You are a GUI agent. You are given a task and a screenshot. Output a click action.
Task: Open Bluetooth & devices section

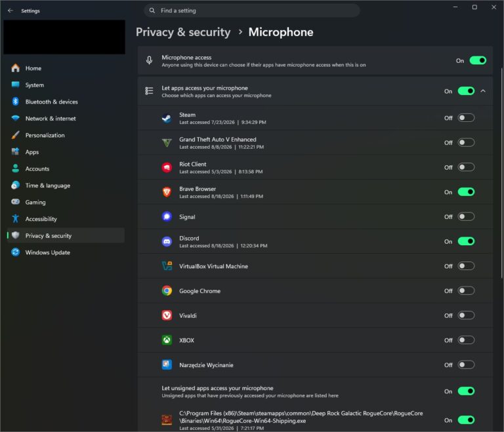[66, 102]
